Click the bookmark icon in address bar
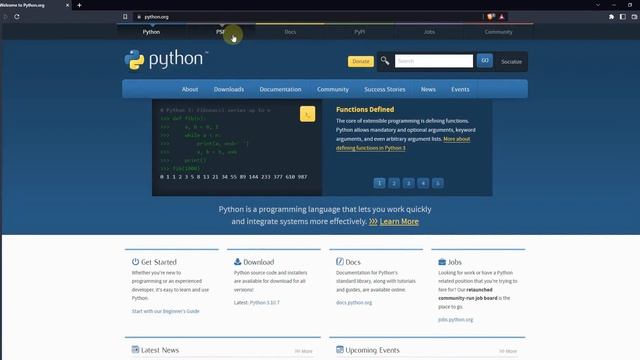This screenshot has height=360, width=640. pos(125,17)
